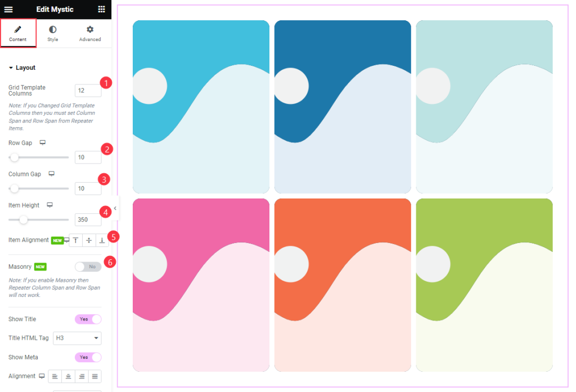Click the "Grid Template Columns" label
The height and width of the screenshot is (392, 576).
point(27,91)
